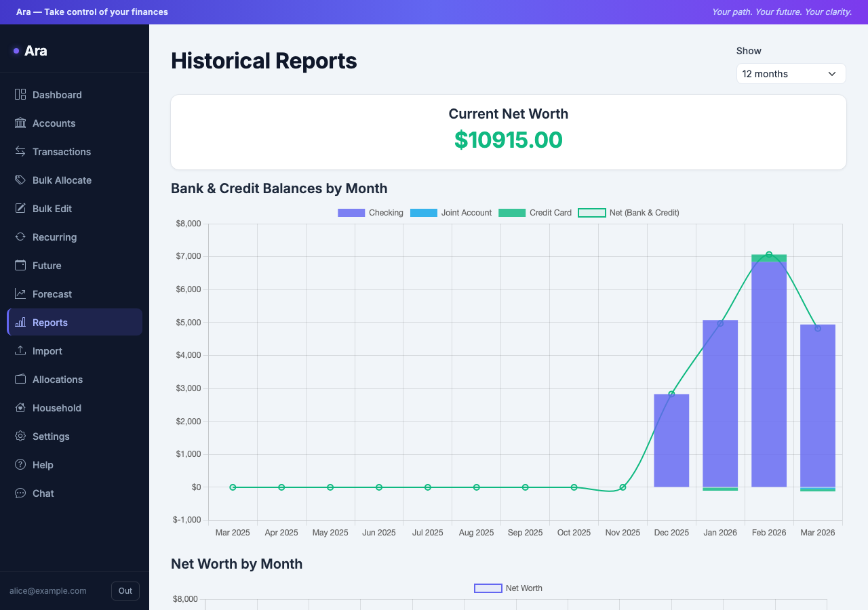Navigate to Forecast page
This screenshot has width=868, height=610.
pos(75,294)
